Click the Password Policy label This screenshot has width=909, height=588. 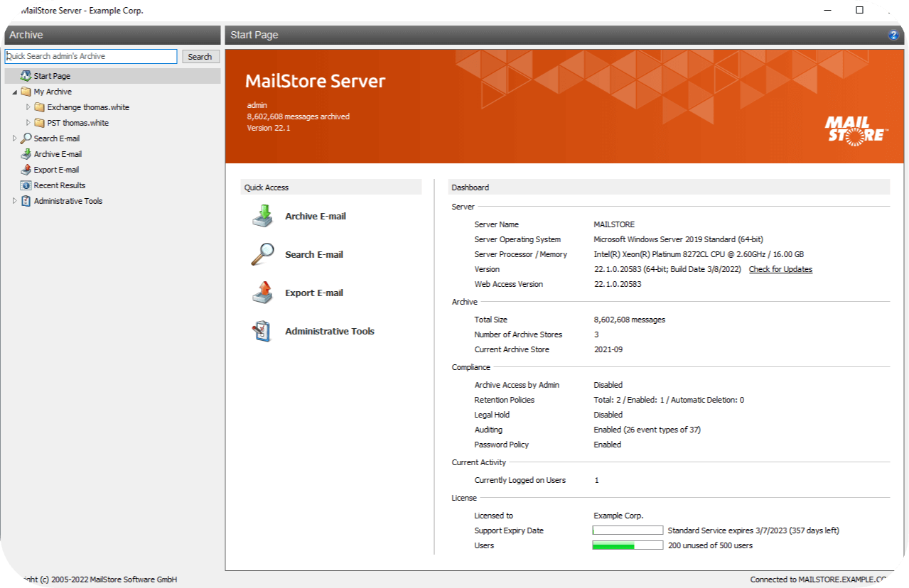pyautogui.click(x=502, y=445)
